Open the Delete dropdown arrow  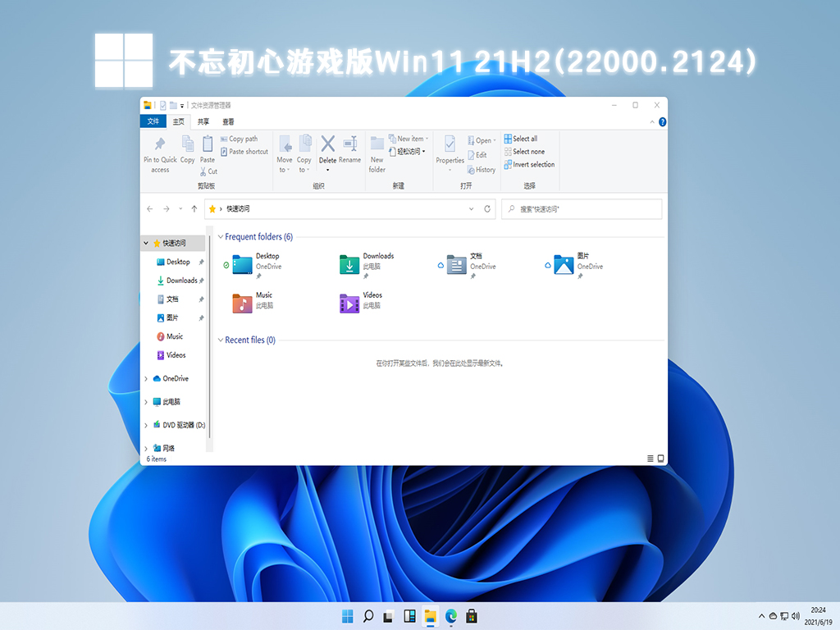pyautogui.click(x=326, y=171)
